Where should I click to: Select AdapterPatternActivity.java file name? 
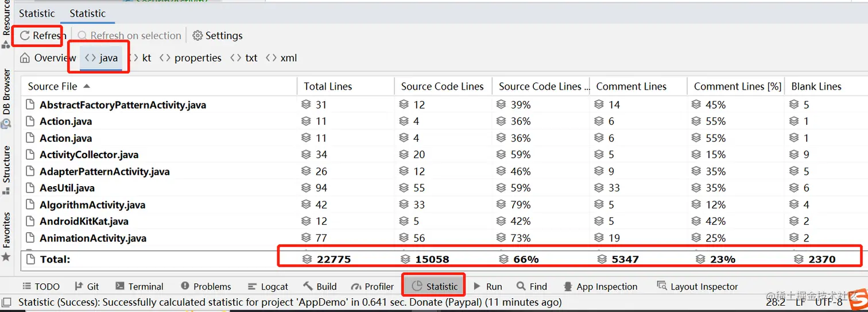[104, 171]
